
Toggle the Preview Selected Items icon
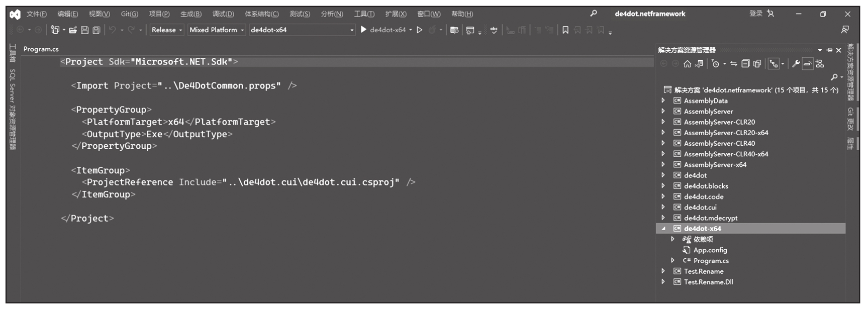point(808,64)
